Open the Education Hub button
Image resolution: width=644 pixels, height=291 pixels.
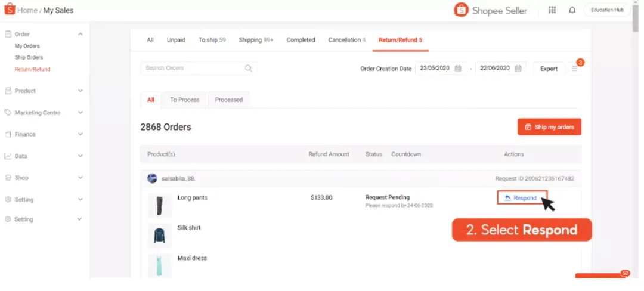[607, 10]
